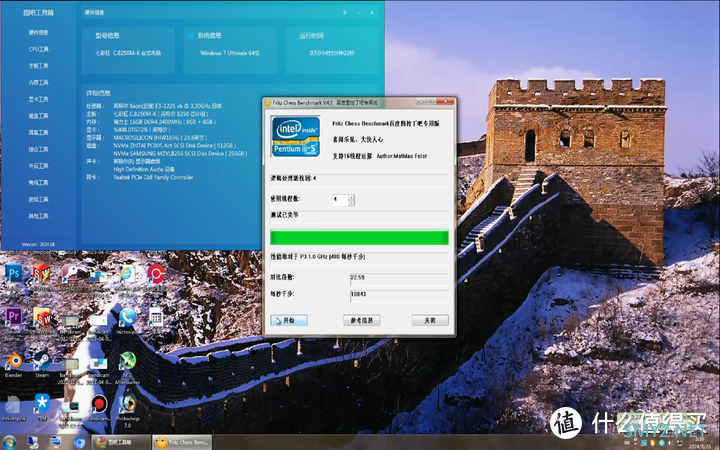Click the 16GB DDR4 2400MHz memory row

[164, 122]
